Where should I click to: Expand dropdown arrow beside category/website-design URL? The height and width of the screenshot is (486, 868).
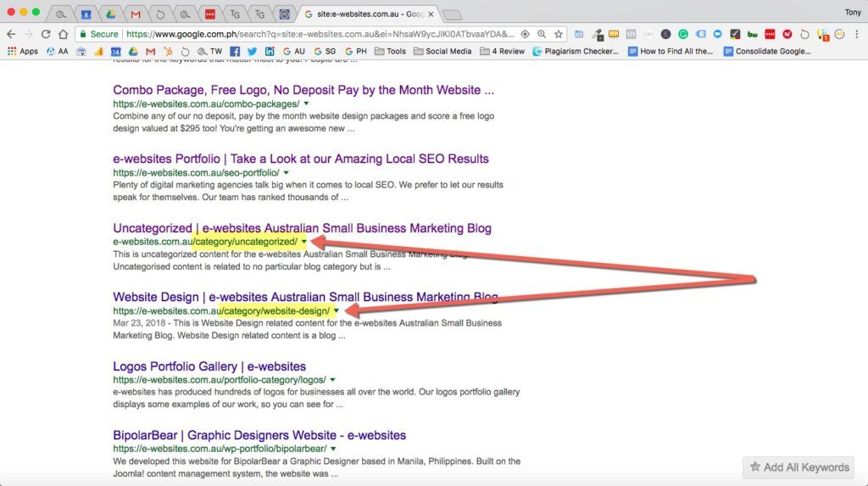coord(336,311)
